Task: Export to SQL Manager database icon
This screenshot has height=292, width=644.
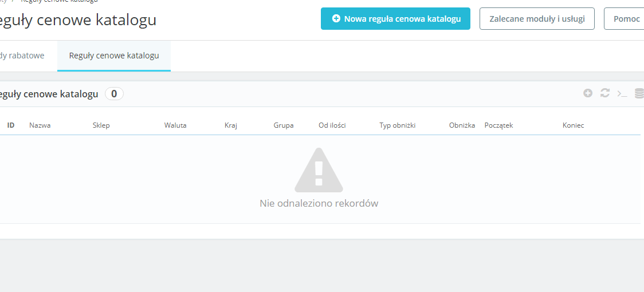Action: click(x=639, y=93)
